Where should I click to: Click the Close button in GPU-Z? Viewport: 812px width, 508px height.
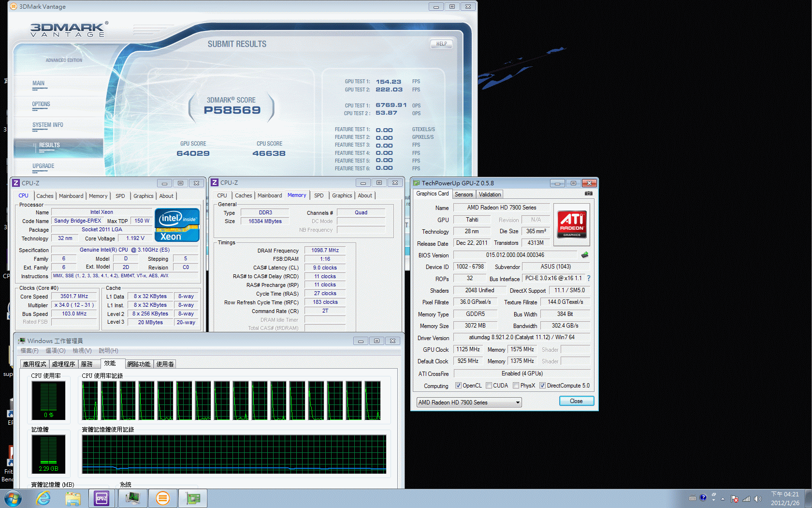click(576, 401)
